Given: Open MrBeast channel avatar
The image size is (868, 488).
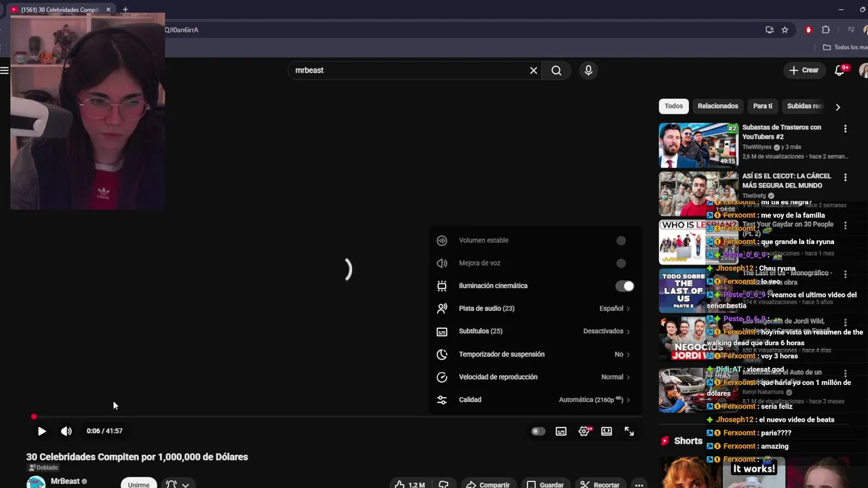Looking at the screenshot, I should [36, 483].
